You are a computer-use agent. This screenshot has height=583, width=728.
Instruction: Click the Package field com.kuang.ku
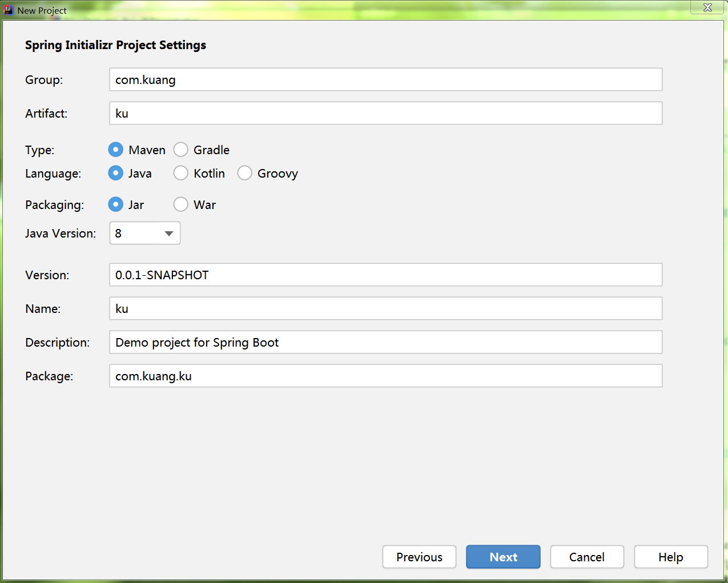385,376
